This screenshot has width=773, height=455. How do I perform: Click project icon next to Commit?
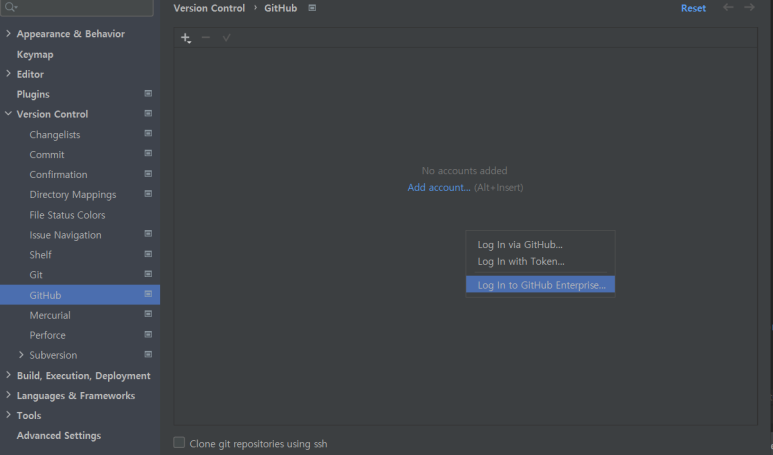pos(148,153)
